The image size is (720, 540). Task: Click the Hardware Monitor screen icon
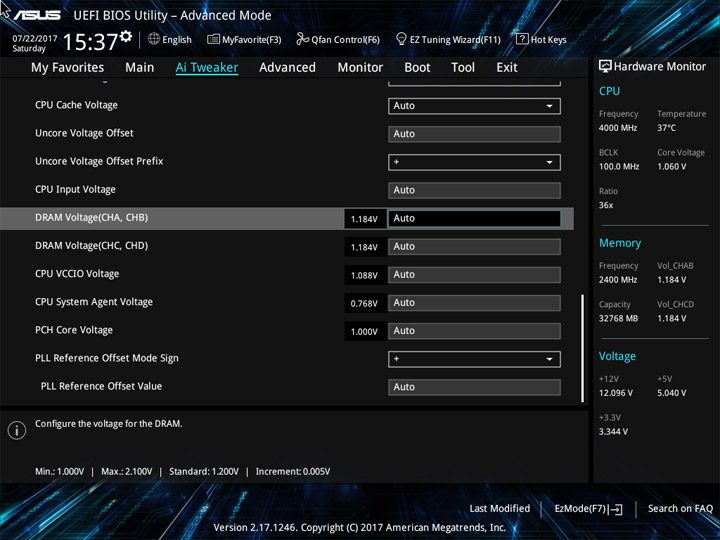pyautogui.click(x=605, y=67)
